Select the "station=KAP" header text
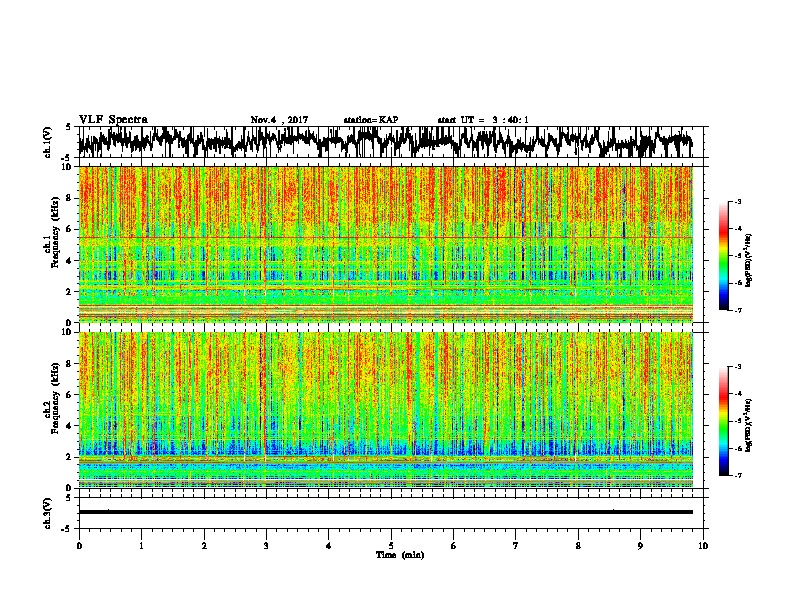The width and height of the screenshot is (792, 612). pos(371,120)
